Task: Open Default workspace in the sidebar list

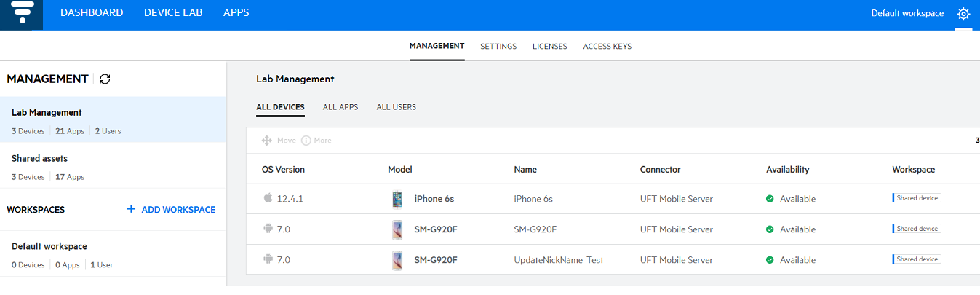Action: coord(49,246)
